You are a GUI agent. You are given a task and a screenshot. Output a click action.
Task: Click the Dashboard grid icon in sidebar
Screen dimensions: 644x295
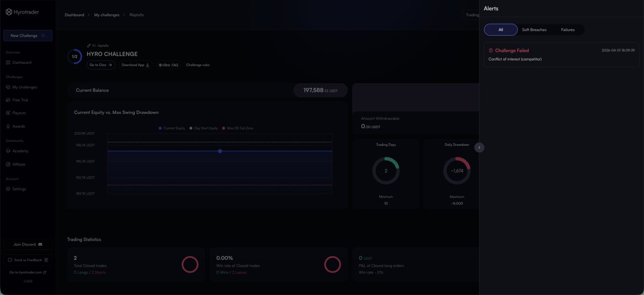8,62
